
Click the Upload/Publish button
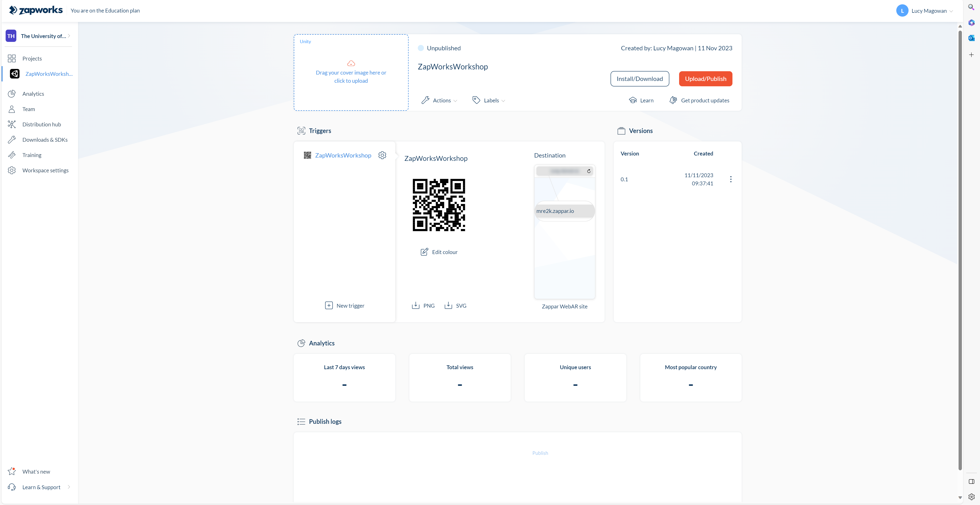coord(705,79)
